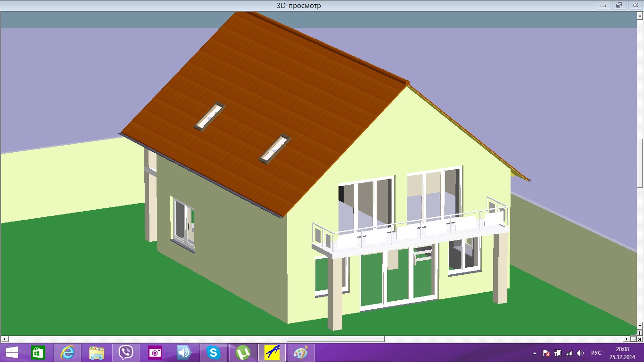Click the ground floor sliding glass door

[x=398, y=278]
